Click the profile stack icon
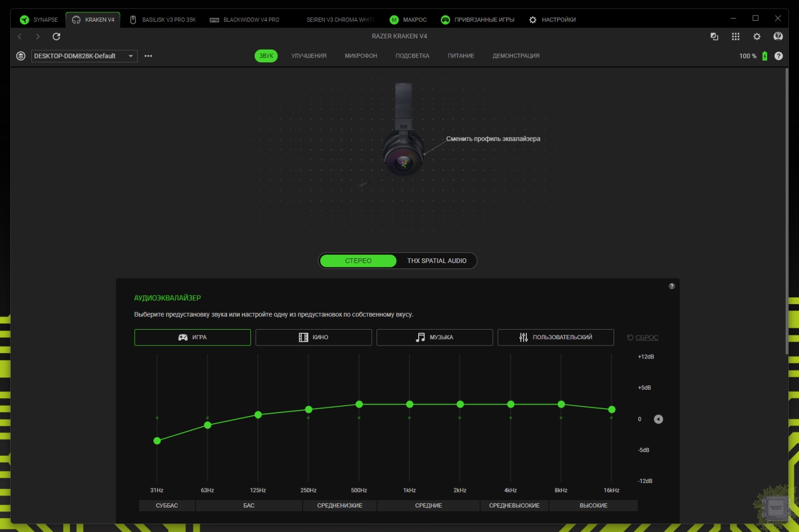Screen dimensions: 799x532 click(21, 56)
